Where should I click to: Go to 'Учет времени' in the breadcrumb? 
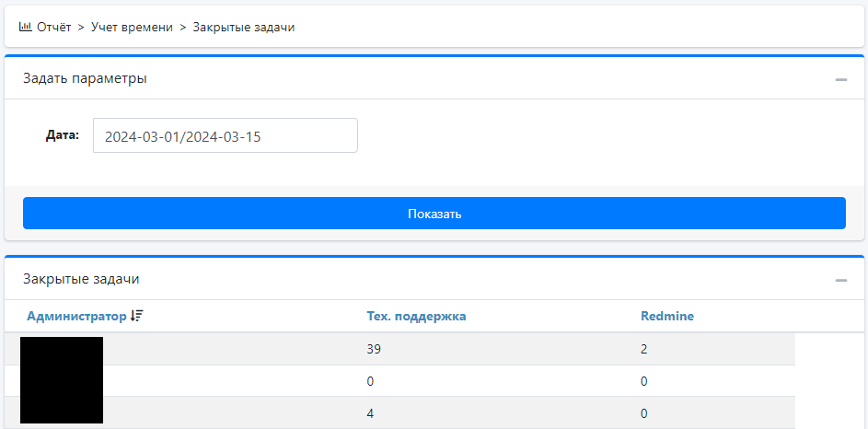(132, 28)
